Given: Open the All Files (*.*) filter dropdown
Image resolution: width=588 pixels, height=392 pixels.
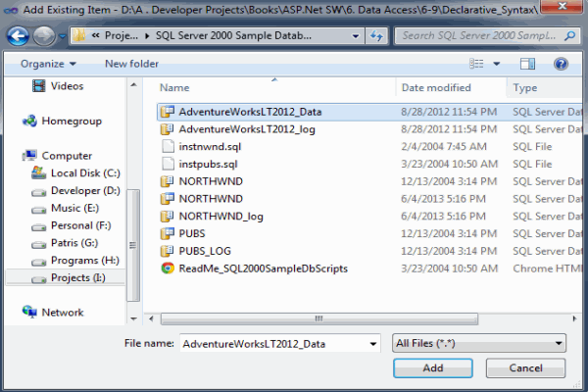Looking at the screenshot, I should coord(479,343).
